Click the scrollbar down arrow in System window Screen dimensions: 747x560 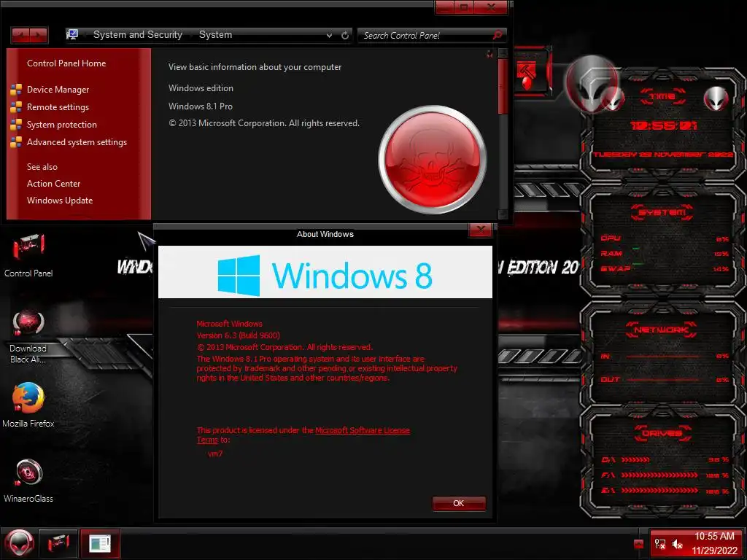point(503,214)
